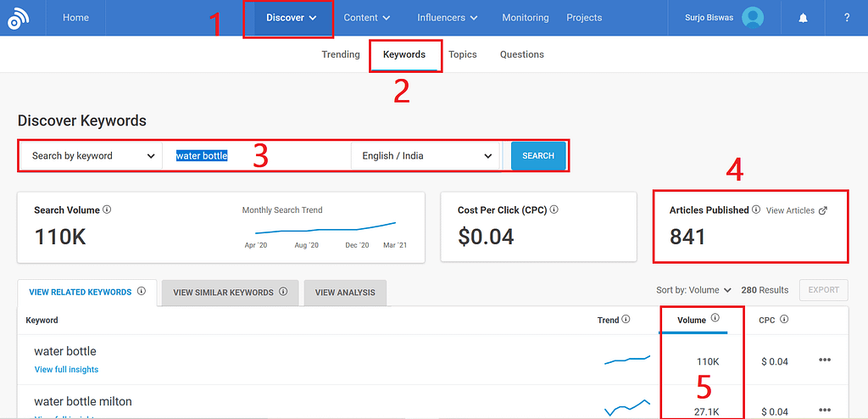Click trend sparkline for water bottle

click(627, 360)
